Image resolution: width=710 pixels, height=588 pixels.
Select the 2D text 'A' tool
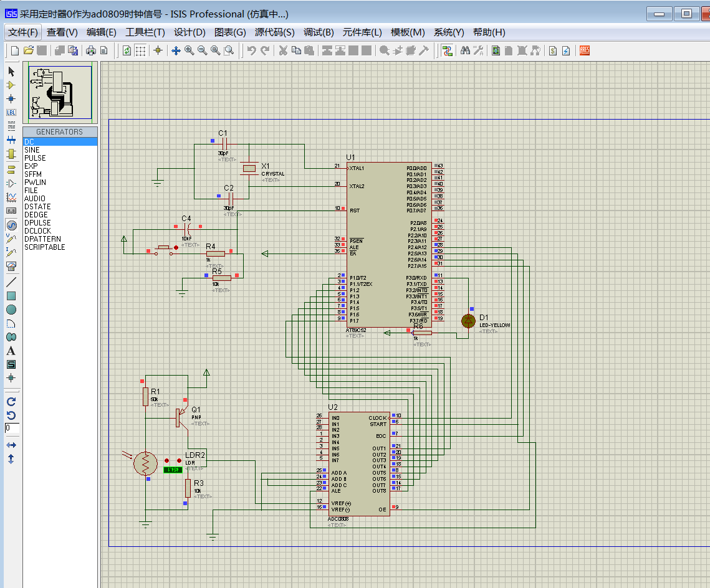point(11,351)
